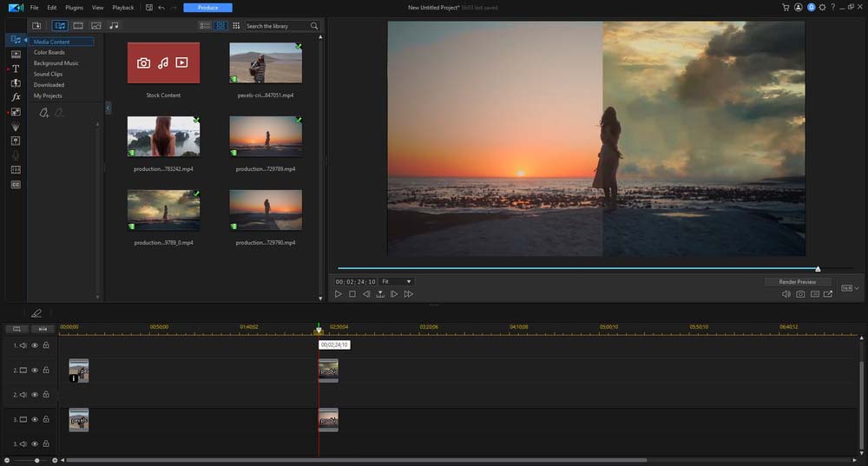Image resolution: width=868 pixels, height=466 pixels.
Task: Toggle visibility eye of video track 3
Action: (35, 419)
